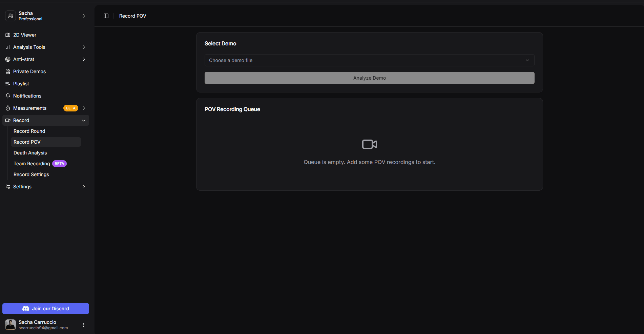Click the Notifications bell icon
The image size is (644, 334).
8,96
